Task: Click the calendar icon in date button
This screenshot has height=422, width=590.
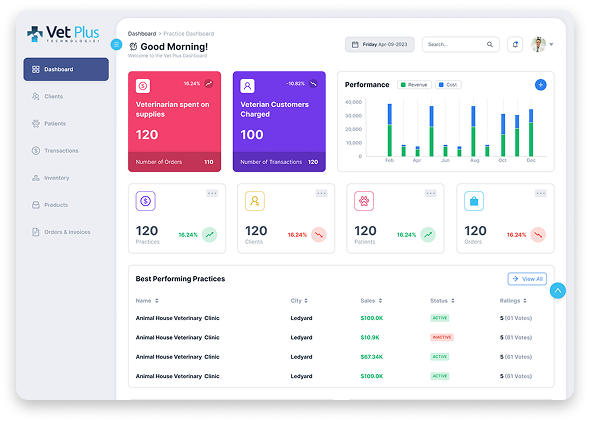Action: pos(354,44)
